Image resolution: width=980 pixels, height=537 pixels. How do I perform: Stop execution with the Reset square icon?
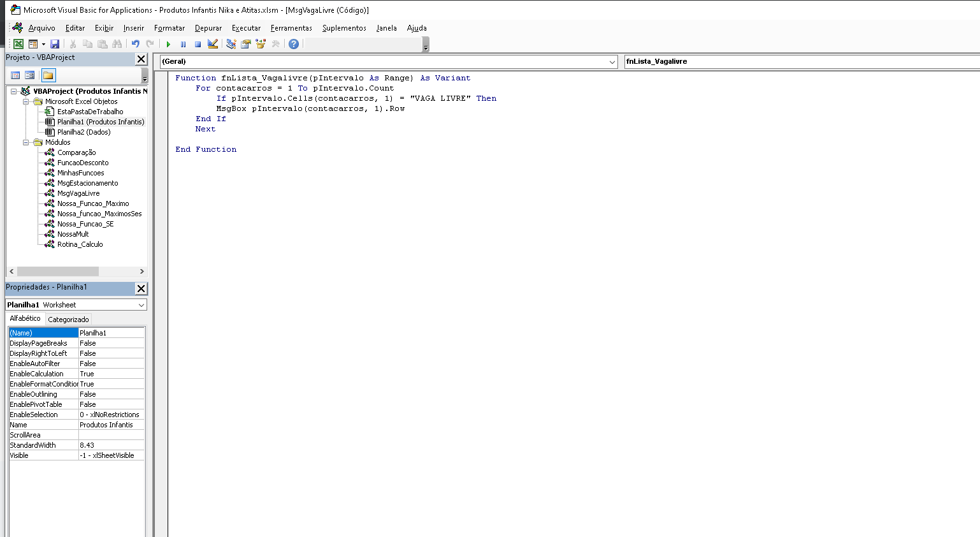click(x=198, y=44)
